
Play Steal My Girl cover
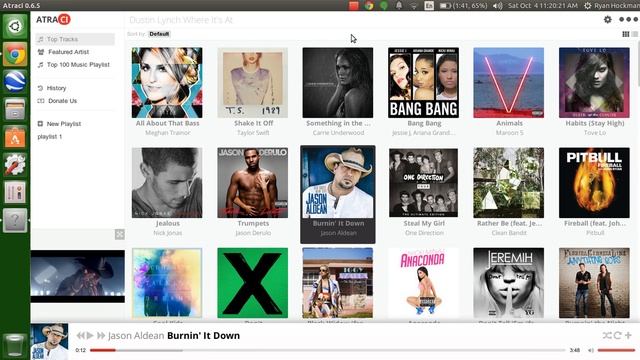423,183
